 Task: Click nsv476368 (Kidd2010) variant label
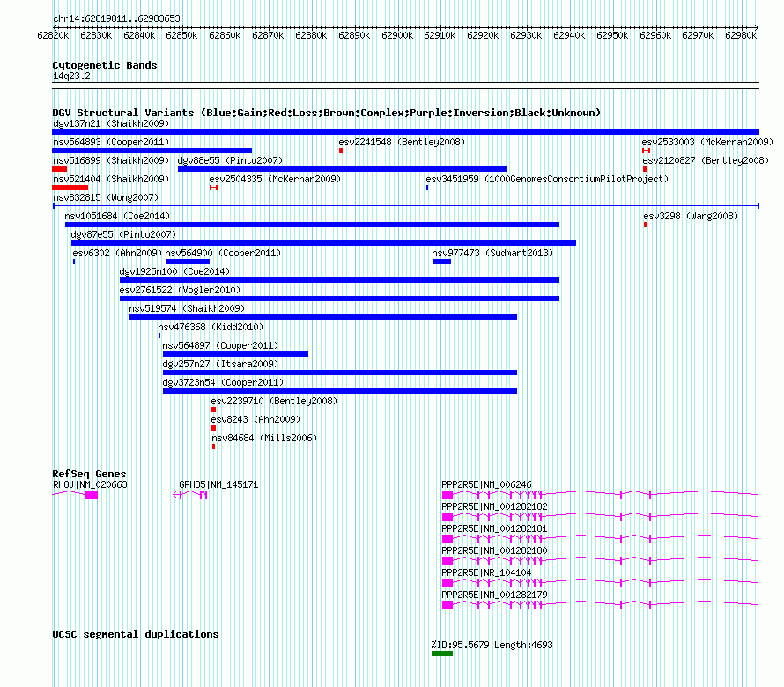coord(211,327)
